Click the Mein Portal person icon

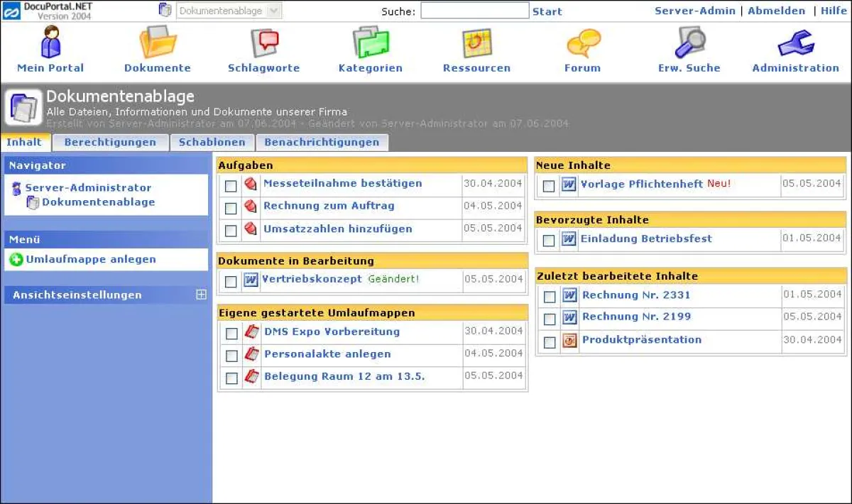point(50,43)
